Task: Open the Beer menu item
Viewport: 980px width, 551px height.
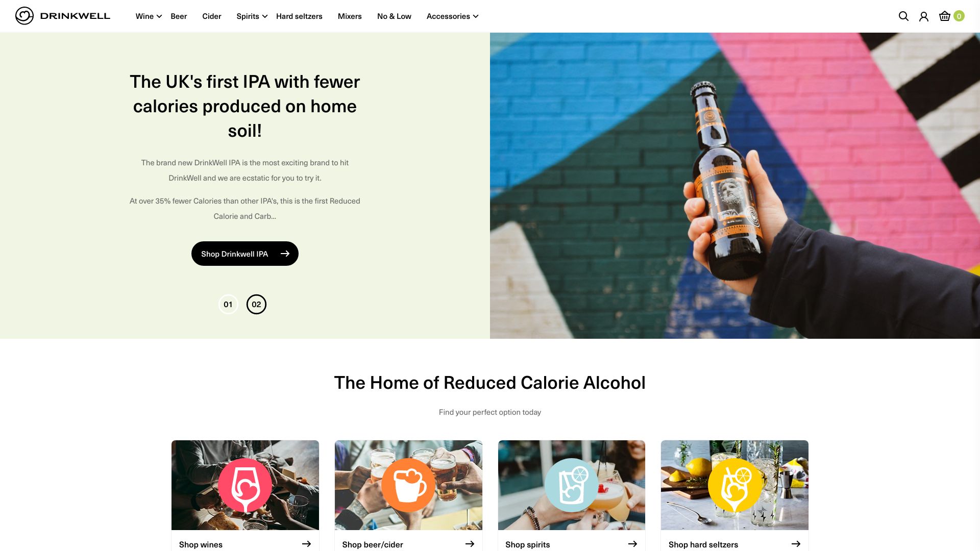Action: 178,16
